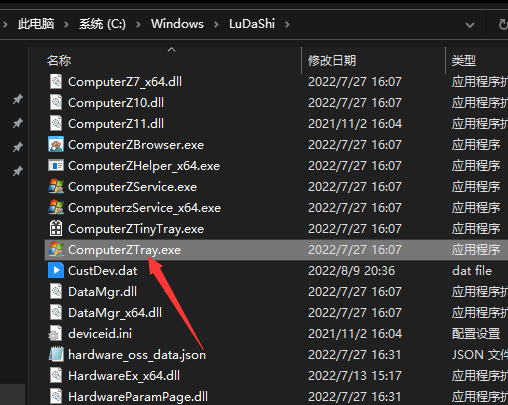The image size is (508, 405).
Task: Click the DataMgr_x64.dll file name
Action: 115,313
